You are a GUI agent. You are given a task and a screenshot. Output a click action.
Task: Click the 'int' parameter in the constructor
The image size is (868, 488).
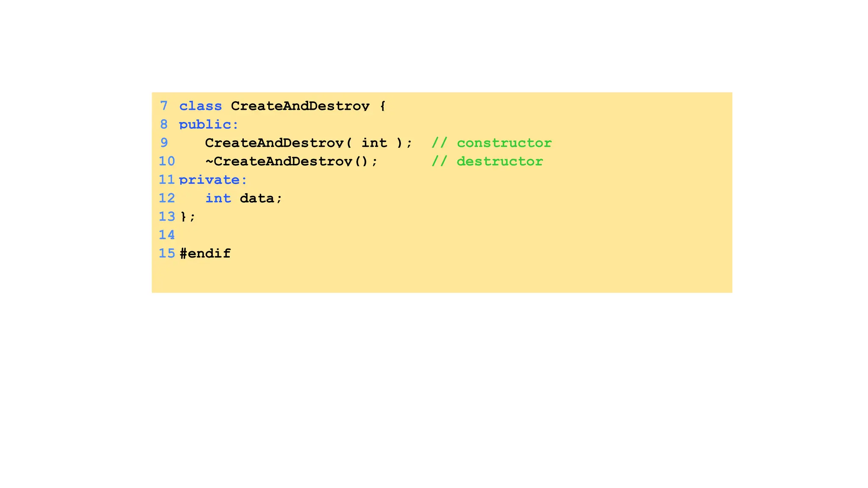click(x=374, y=143)
